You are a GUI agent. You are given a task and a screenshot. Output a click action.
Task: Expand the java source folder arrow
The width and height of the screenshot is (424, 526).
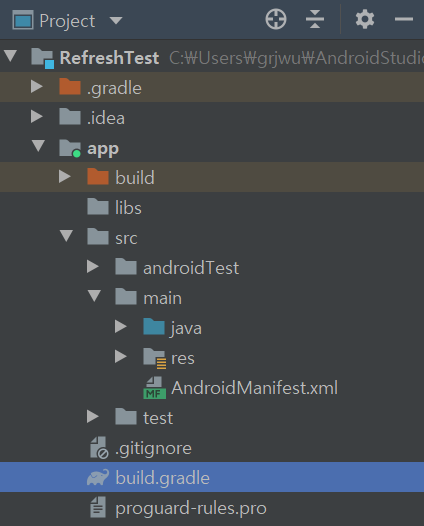120,326
